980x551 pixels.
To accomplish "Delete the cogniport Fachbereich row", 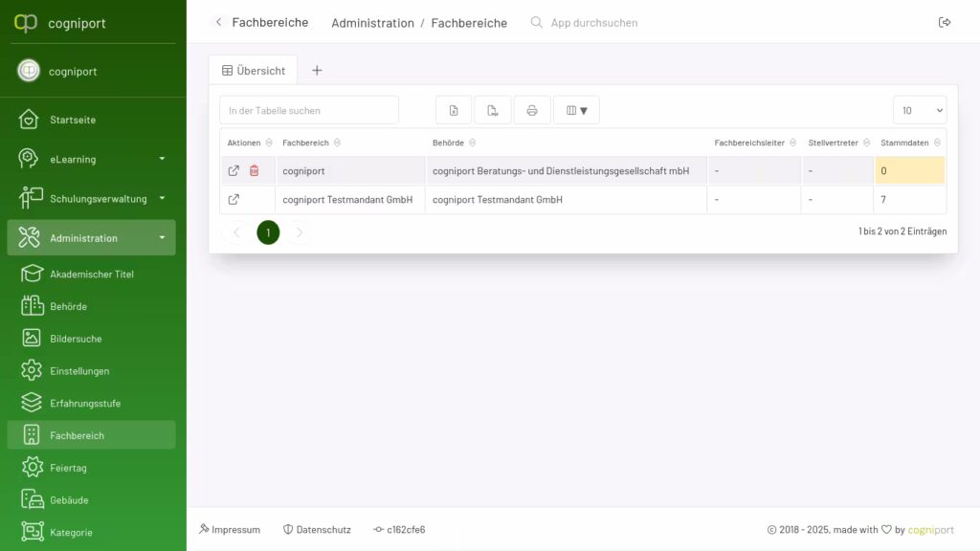I will [x=255, y=171].
